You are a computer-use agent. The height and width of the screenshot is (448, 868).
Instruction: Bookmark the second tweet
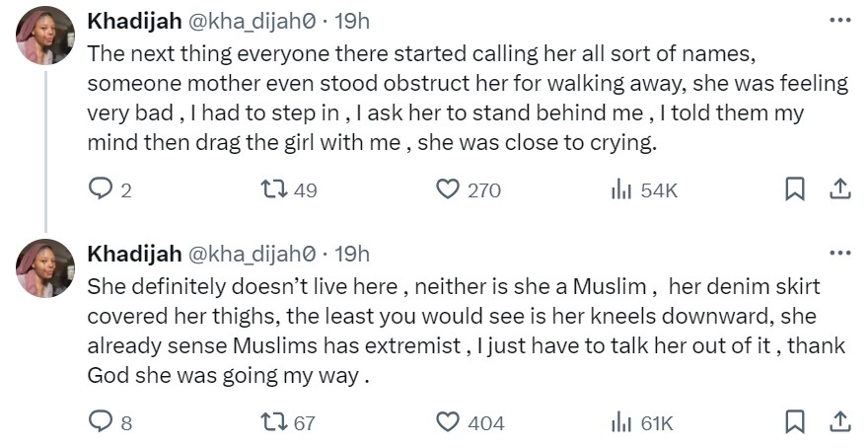(795, 423)
